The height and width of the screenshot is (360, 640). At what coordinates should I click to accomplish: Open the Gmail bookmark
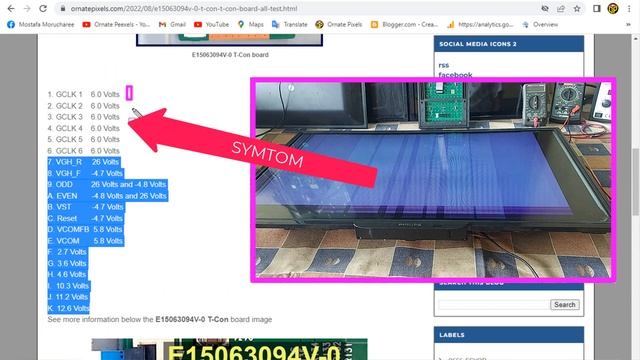(x=172, y=24)
